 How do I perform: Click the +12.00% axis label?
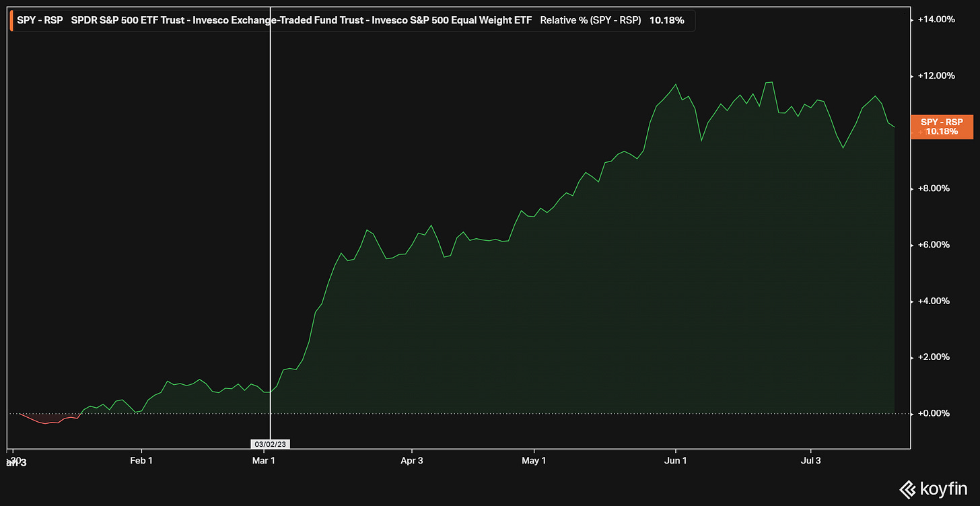936,75
